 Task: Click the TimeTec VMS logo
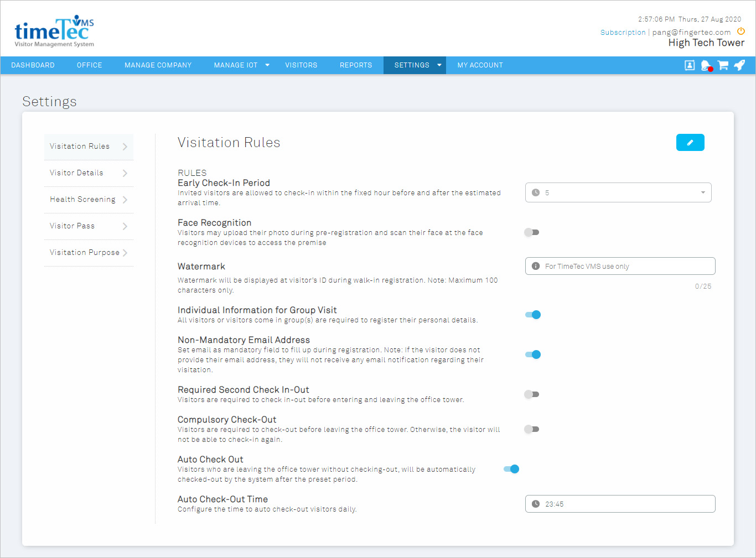[54, 31]
